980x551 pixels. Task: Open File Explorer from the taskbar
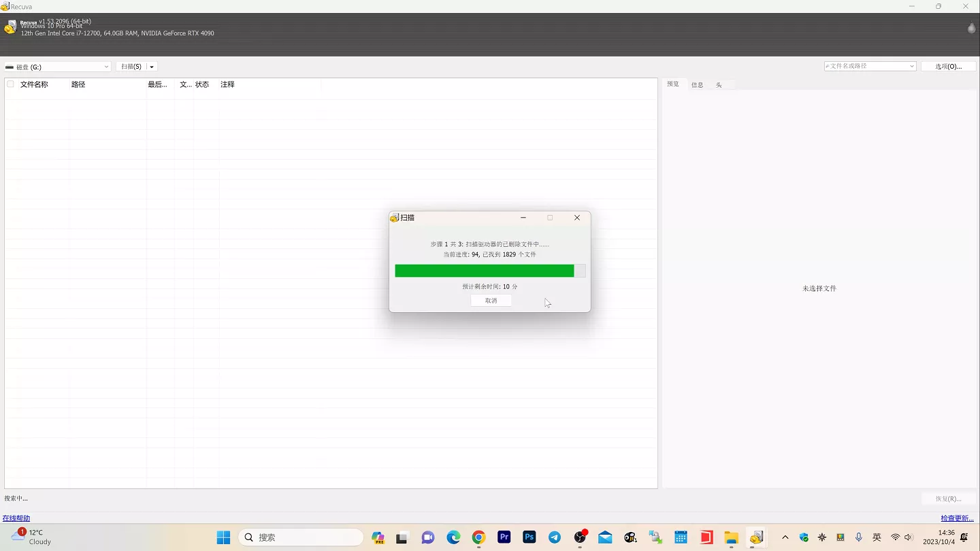(731, 537)
